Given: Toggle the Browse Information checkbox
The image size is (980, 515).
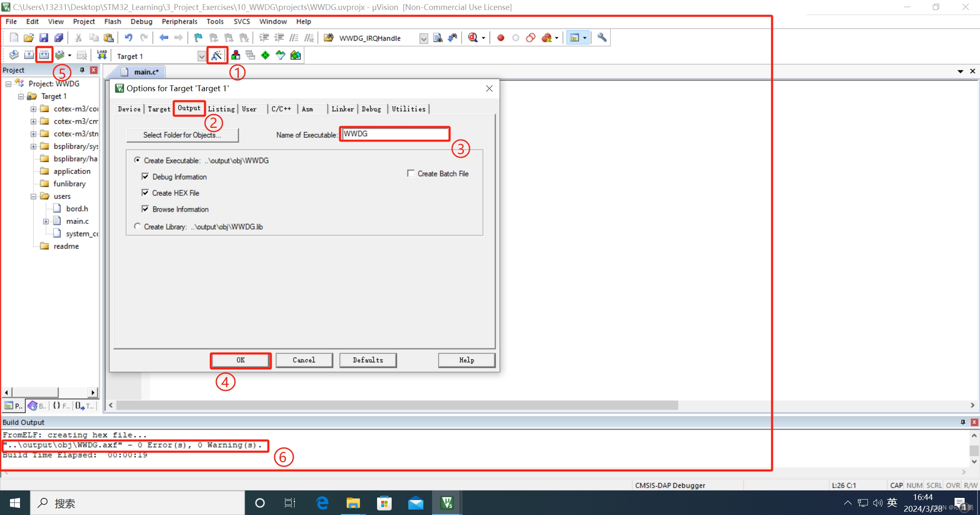Looking at the screenshot, I should 145,209.
